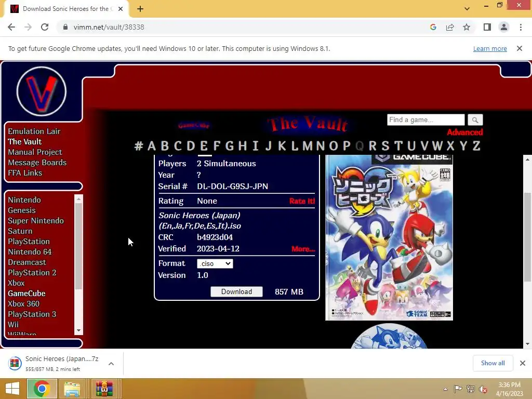The width and height of the screenshot is (532, 399).
Task: Click Show all downloads
Action: (x=493, y=363)
